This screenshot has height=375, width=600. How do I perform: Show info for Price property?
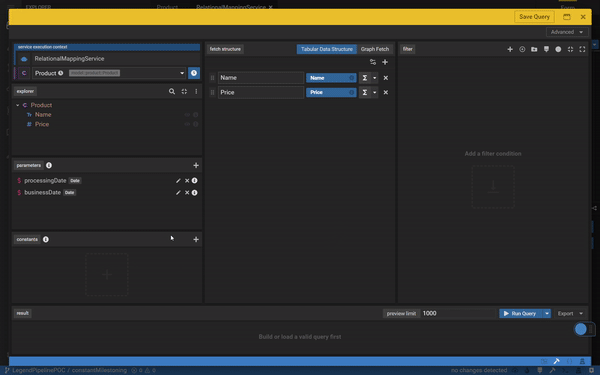point(195,124)
